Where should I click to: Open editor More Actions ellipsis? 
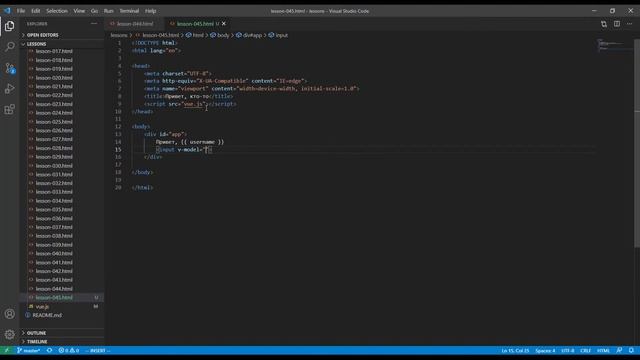click(630, 24)
